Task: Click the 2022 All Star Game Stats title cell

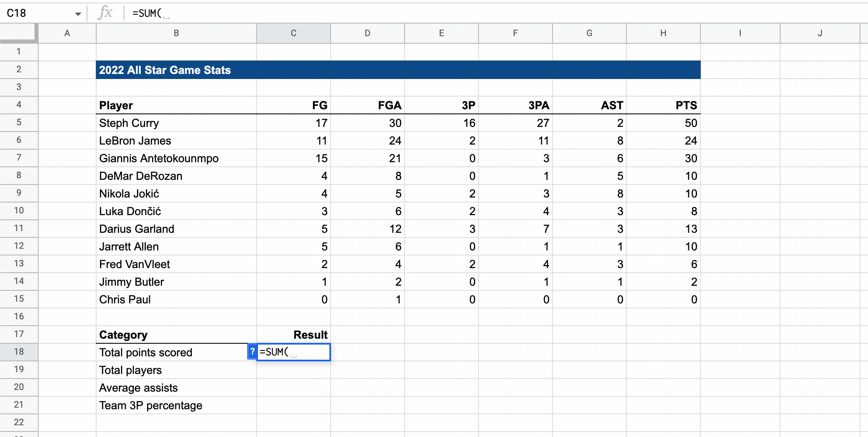Action: click(176, 70)
